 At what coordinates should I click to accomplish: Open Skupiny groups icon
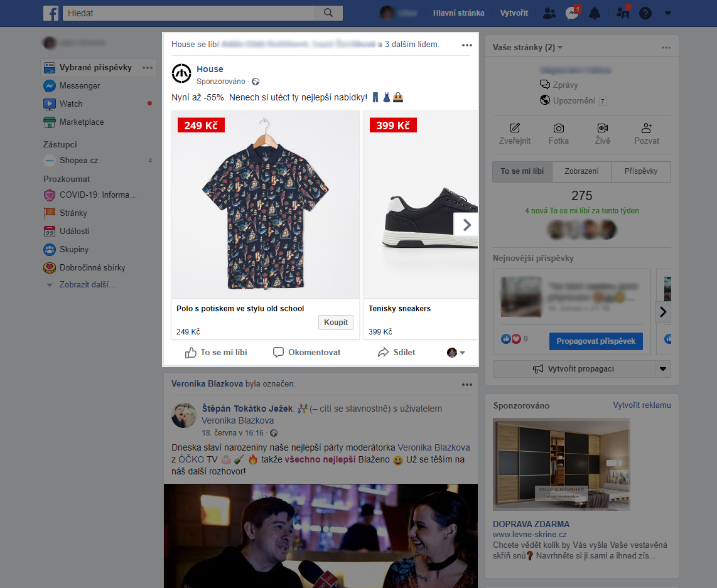[x=50, y=250]
